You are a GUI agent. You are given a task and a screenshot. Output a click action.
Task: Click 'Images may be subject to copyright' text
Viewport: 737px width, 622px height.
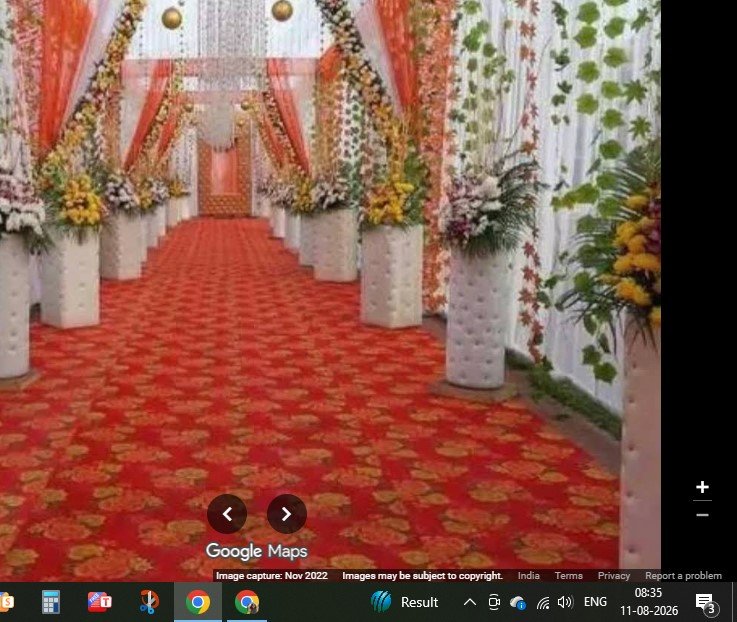click(422, 575)
